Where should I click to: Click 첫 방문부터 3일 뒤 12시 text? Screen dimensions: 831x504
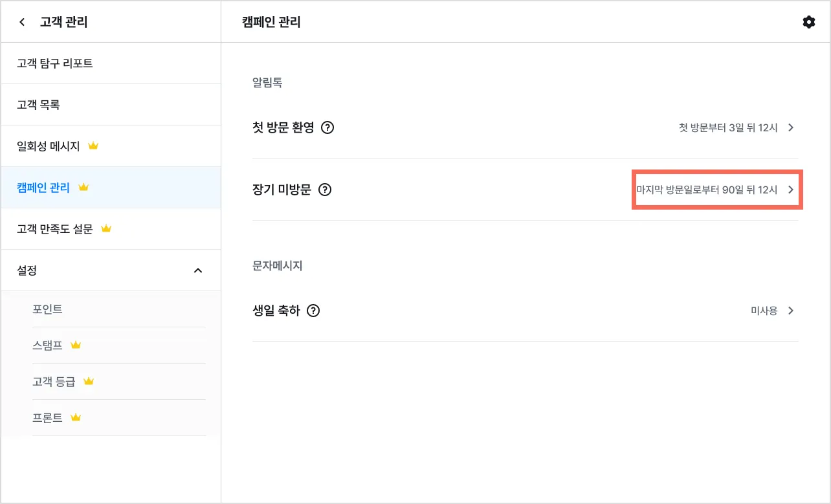click(x=727, y=127)
